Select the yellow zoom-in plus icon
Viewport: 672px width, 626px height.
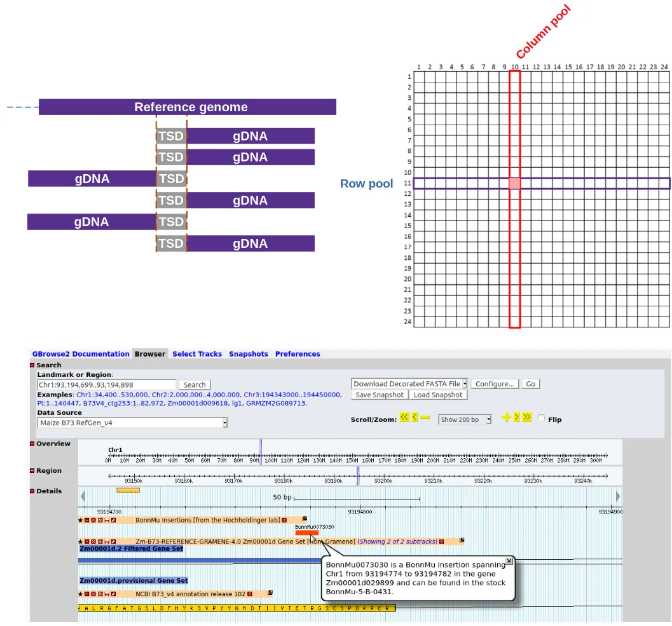506,418
